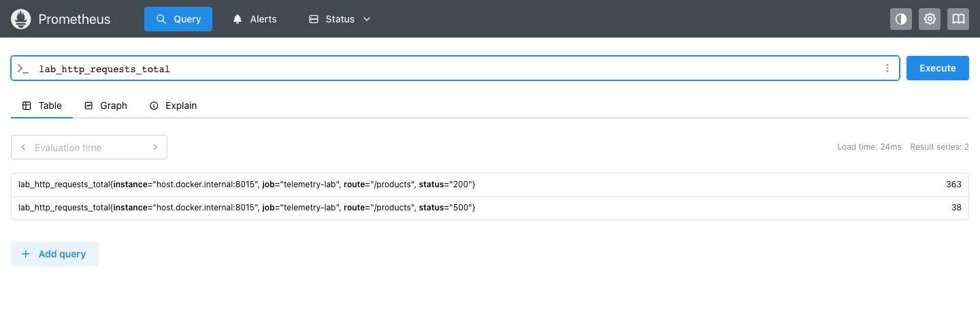This screenshot has height=320, width=980.
Task: Open settings via the gear icon
Action: (x=930, y=19)
